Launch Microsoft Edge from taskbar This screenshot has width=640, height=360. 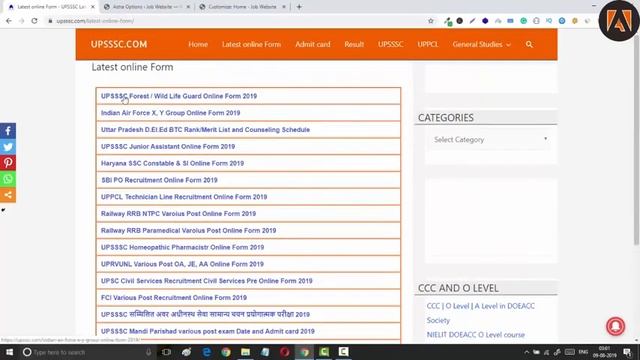click(207, 352)
